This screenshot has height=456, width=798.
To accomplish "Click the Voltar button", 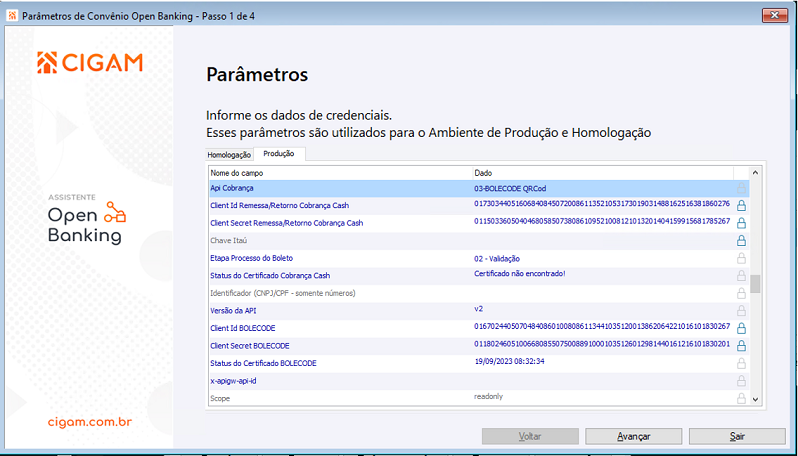I will pos(530,436).
